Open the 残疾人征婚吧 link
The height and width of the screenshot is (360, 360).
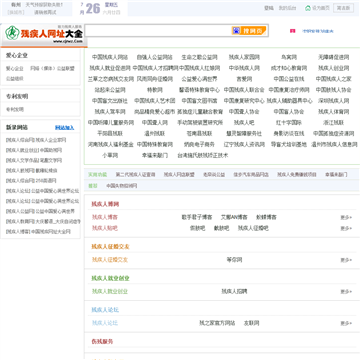tap(253, 228)
